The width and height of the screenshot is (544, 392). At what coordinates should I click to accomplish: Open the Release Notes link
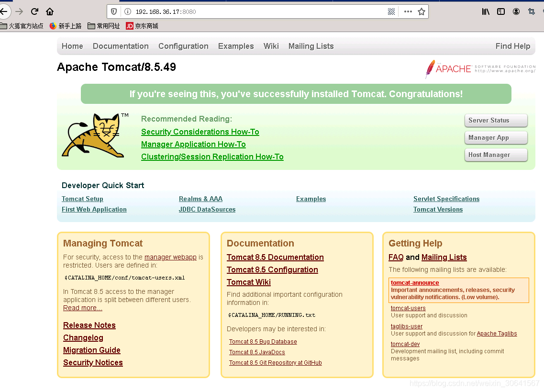[x=89, y=325]
